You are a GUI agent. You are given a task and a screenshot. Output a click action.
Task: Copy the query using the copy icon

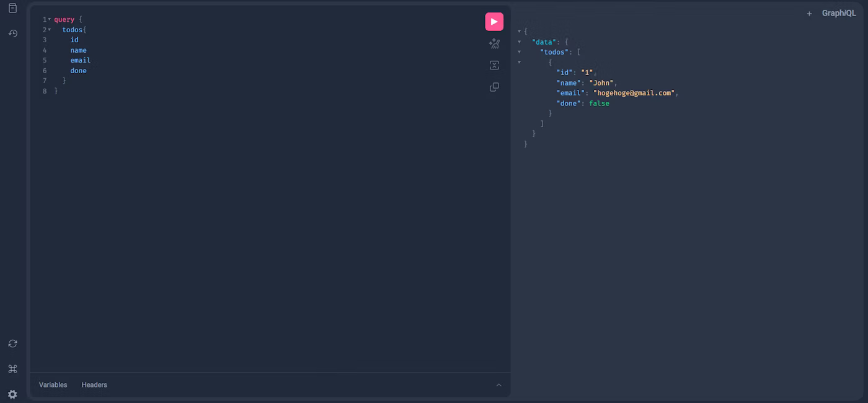pos(494,87)
